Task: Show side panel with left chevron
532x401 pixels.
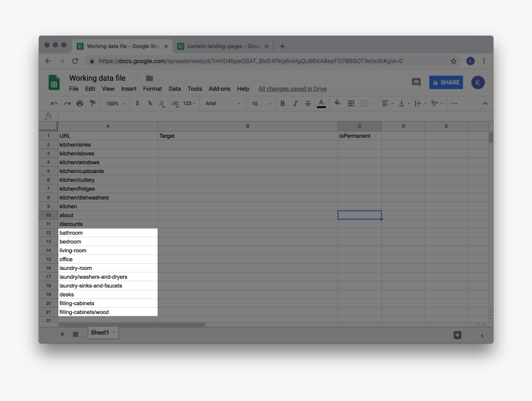Action: (482, 336)
